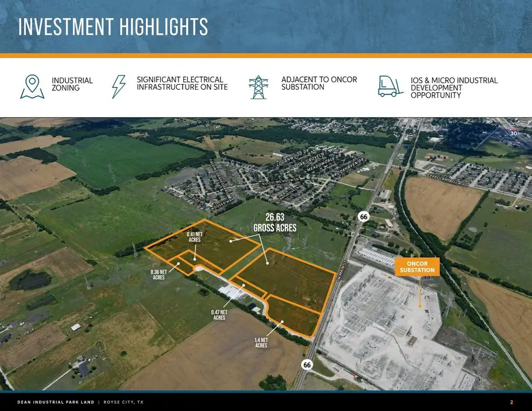This screenshot has height=411, width=532.
Task: Select IOS & Micro Industrial Development Opportunity text
Action: (x=453, y=88)
